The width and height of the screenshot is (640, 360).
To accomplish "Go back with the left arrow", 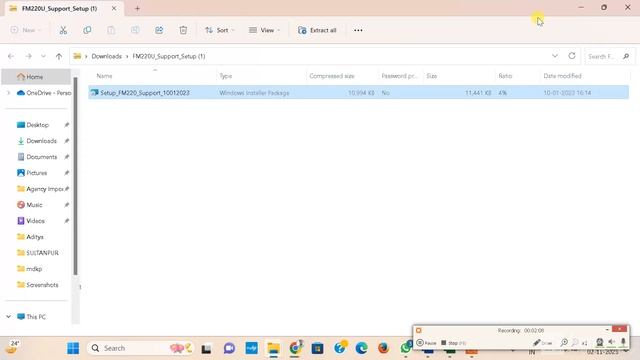I will coord(11,56).
